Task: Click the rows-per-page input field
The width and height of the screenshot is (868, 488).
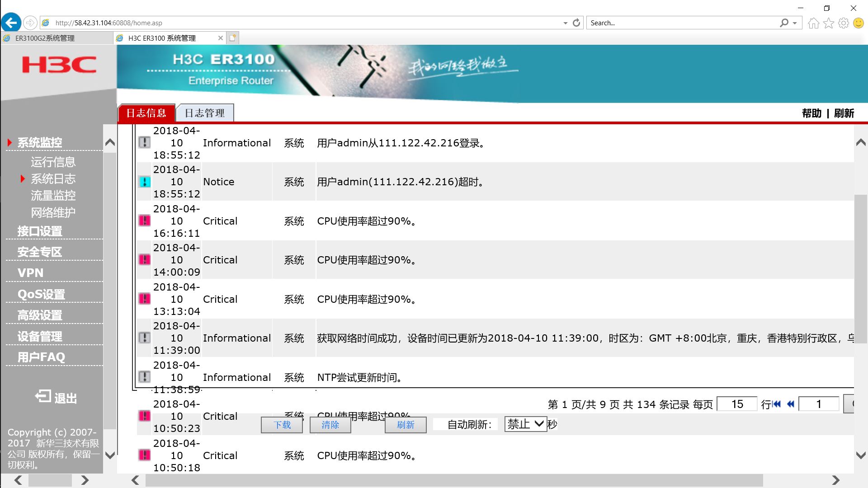Action: [737, 404]
